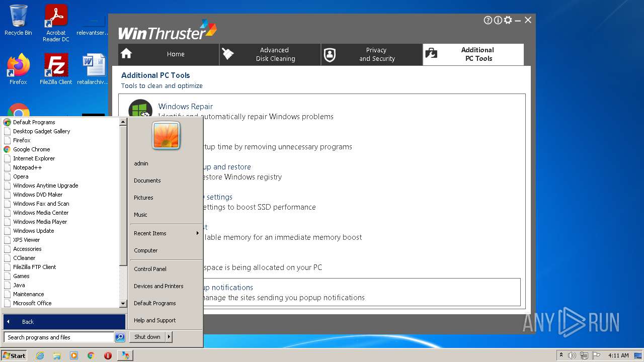Launch Google Chrome from the programs list

pyautogui.click(x=60, y=149)
